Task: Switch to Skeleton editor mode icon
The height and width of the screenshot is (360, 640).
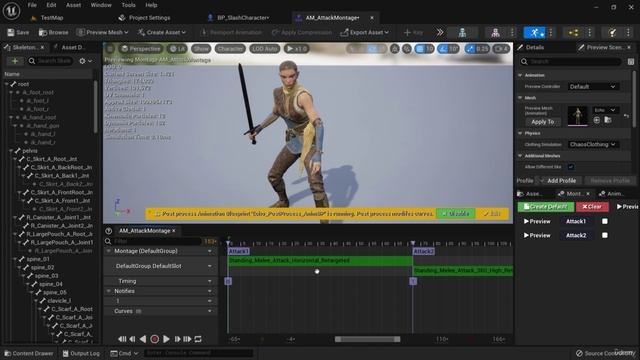Action: click(x=462, y=33)
